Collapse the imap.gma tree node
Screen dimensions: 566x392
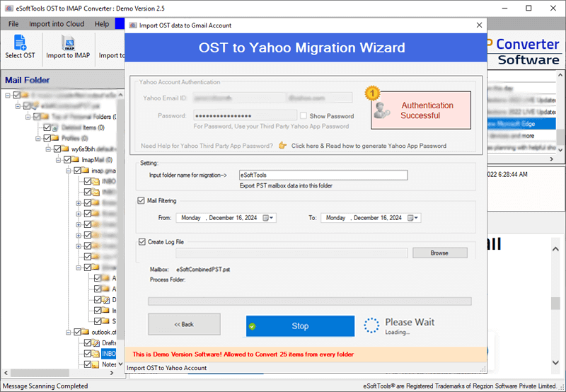pyautogui.click(x=68, y=171)
